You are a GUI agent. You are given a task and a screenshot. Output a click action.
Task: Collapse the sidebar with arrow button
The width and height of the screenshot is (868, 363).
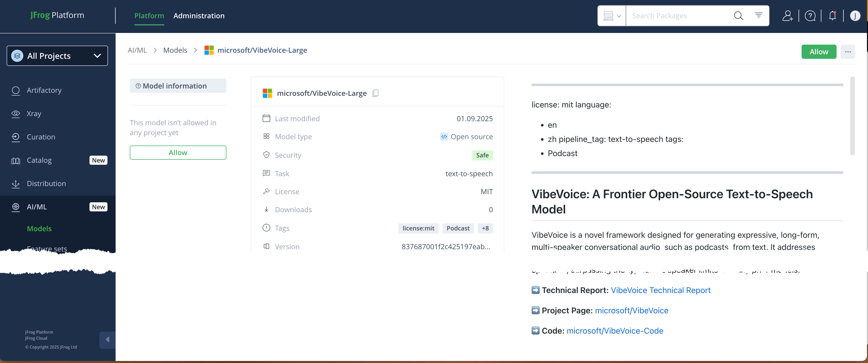click(107, 339)
